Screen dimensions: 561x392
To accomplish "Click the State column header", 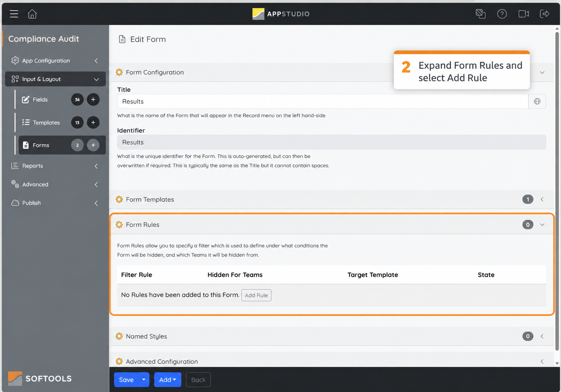I will [486, 275].
